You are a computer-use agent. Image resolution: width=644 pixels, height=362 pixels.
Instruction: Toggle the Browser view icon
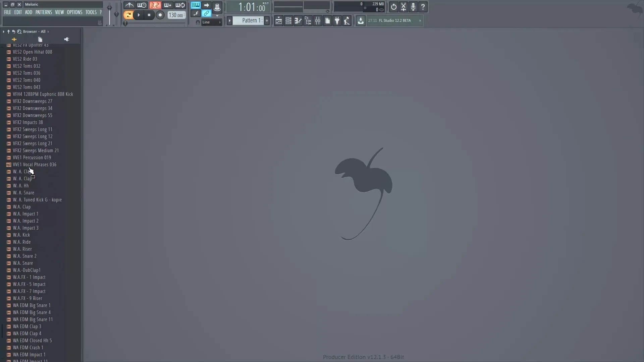coord(308,21)
